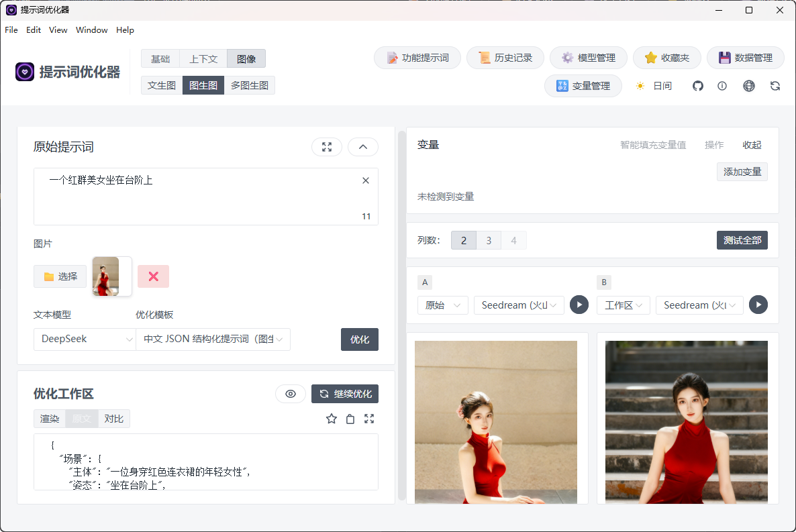Switch language via the globe icon

tap(749, 86)
